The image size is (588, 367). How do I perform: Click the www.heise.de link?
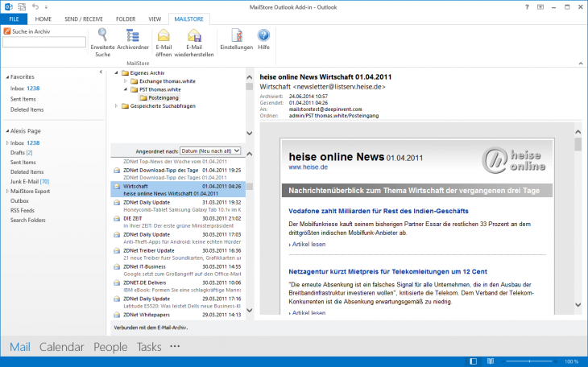(x=306, y=167)
